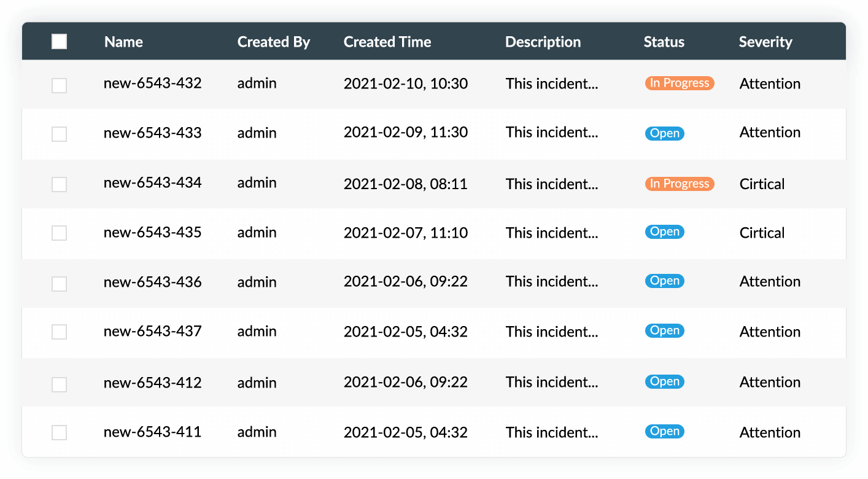
Task: Enable the checkbox for new-6543-436
Action: coord(60,284)
